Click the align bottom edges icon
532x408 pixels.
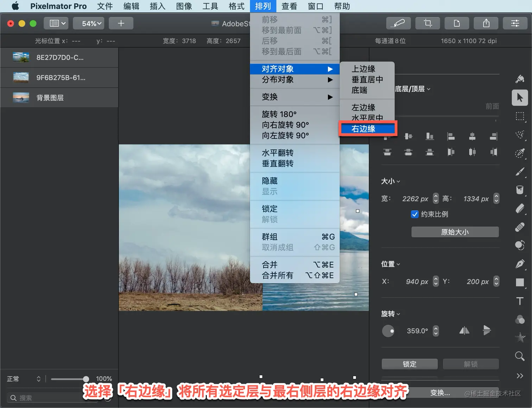[430, 136]
